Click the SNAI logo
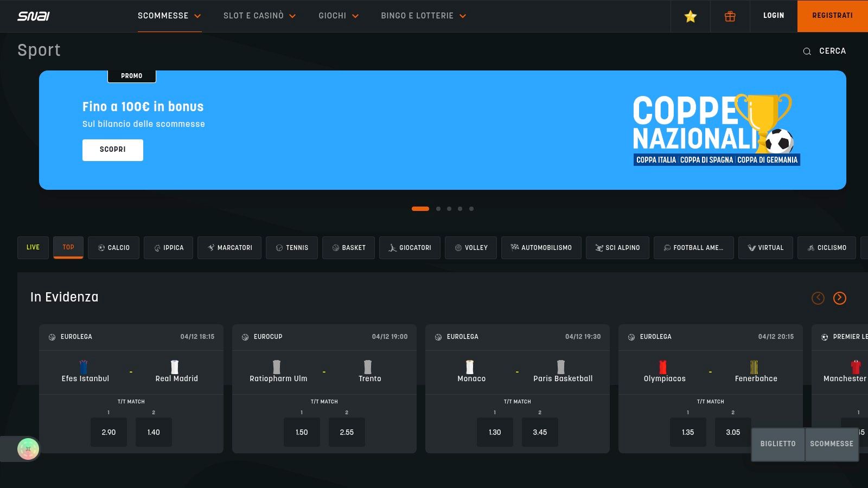The height and width of the screenshot is (488, 868). click(34, 16)
